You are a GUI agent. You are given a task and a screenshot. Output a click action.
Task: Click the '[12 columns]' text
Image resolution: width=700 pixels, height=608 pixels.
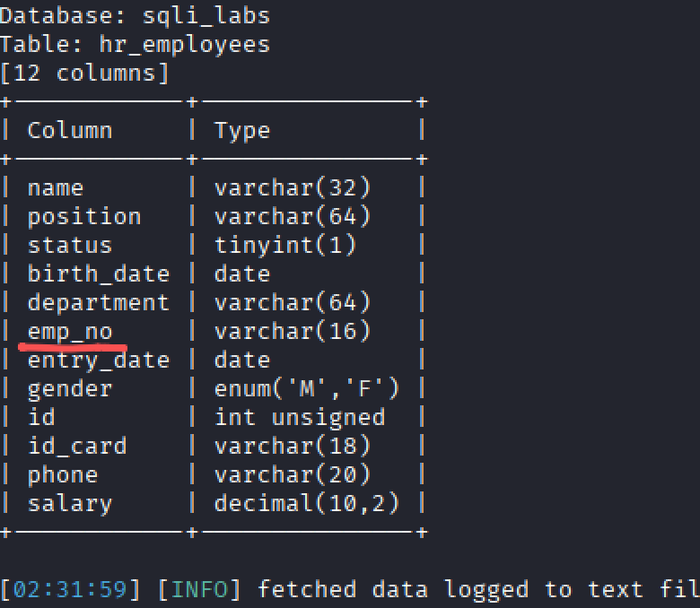coord(84,73)
